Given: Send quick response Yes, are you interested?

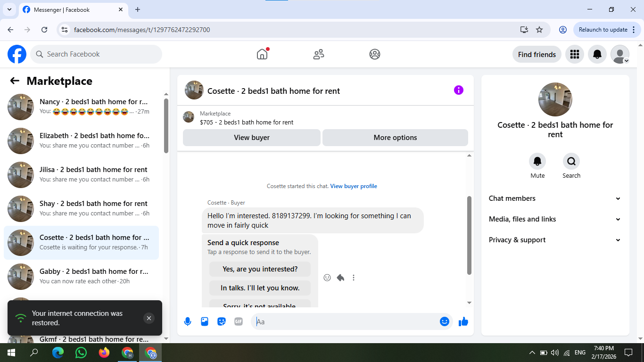Looking at the screenshot, I should [x=260, y=269].
